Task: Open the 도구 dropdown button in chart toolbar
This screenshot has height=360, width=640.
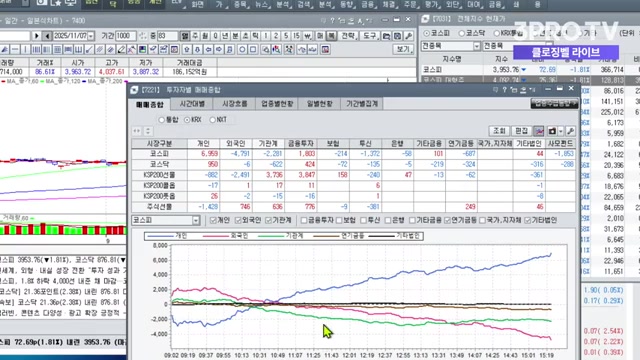Action: 370,36
